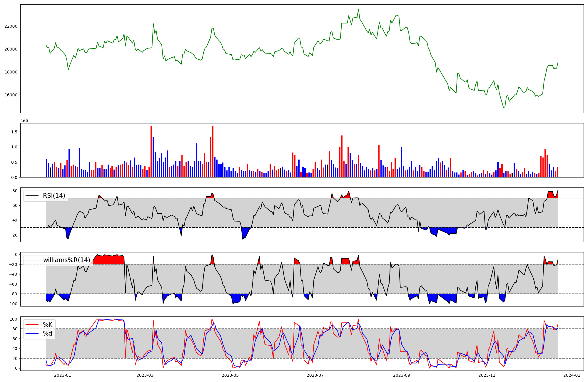
Task: Click the RSI(14) legend label
Action: [54, 196]
